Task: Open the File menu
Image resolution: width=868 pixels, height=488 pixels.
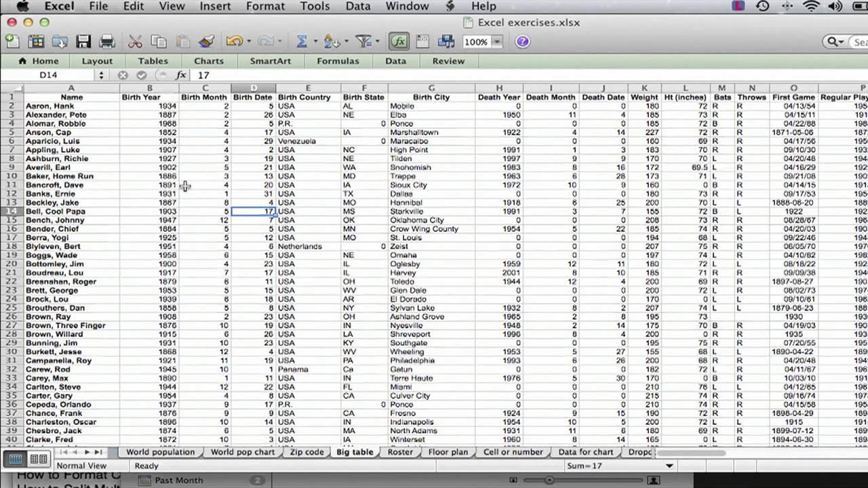Action: click(98, 6)
